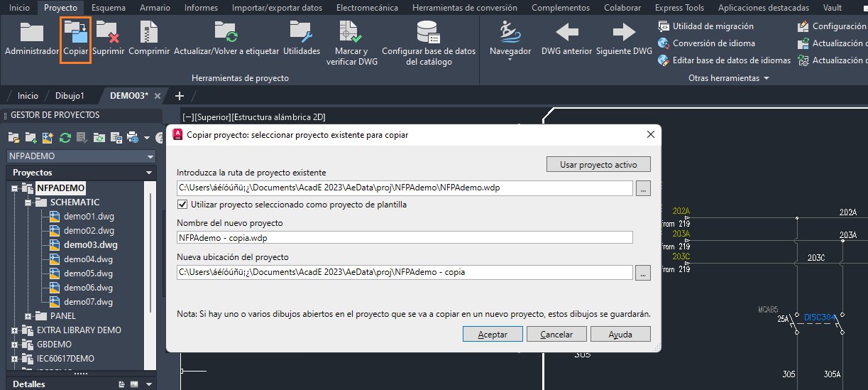Click drawing list display configuration icon
This screenshot has width=868, height=390.
coord(116,137)
